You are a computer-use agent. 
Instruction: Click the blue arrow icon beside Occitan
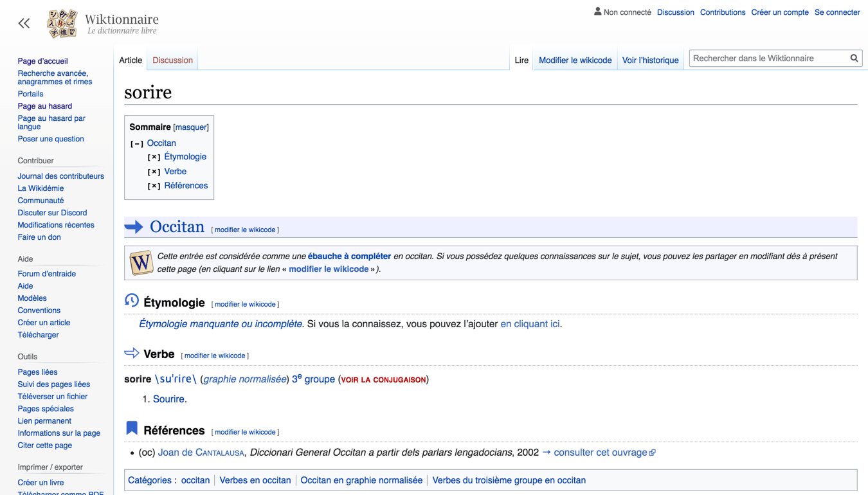134,226
